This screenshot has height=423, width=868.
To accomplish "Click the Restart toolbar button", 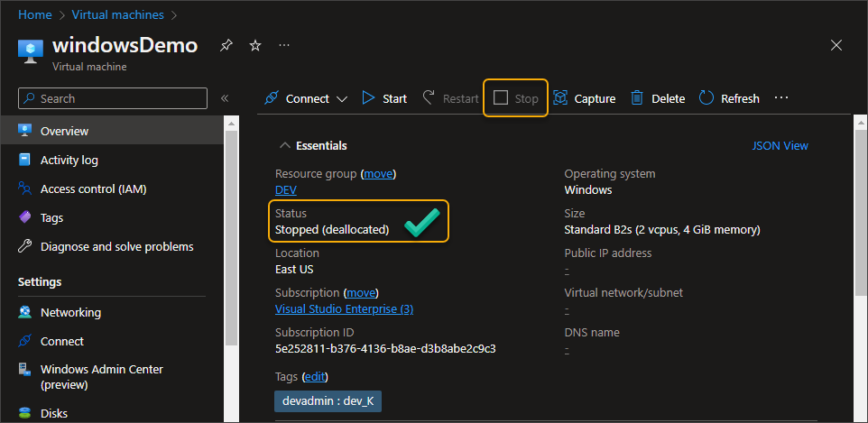I will [x=451, y=98].
